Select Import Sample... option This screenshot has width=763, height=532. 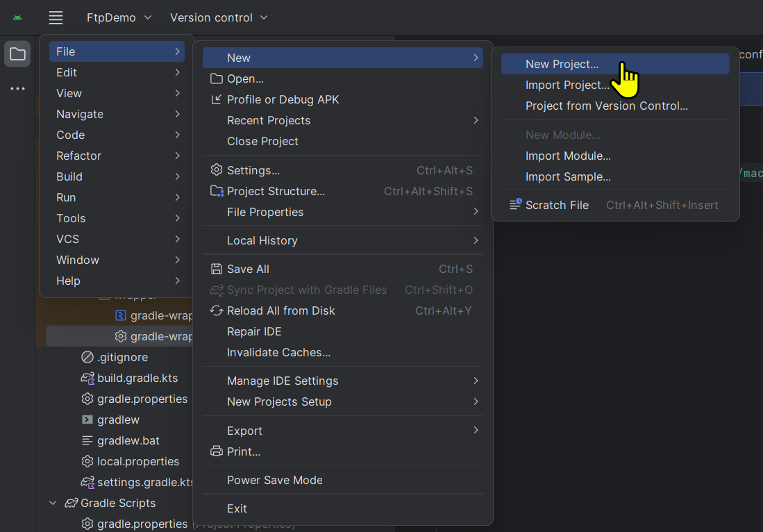(x=615, y=176)
